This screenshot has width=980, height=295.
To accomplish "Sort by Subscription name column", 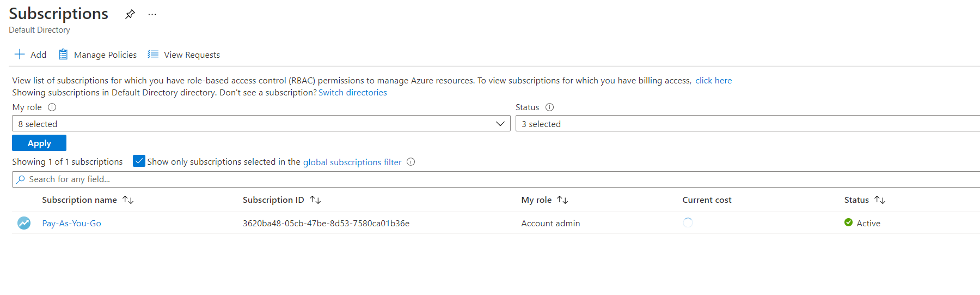I will point(88,200).
